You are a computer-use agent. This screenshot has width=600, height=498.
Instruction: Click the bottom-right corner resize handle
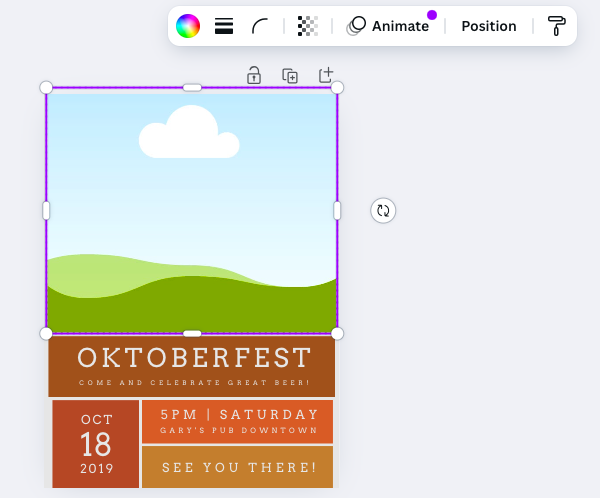[x=337, y=333]
